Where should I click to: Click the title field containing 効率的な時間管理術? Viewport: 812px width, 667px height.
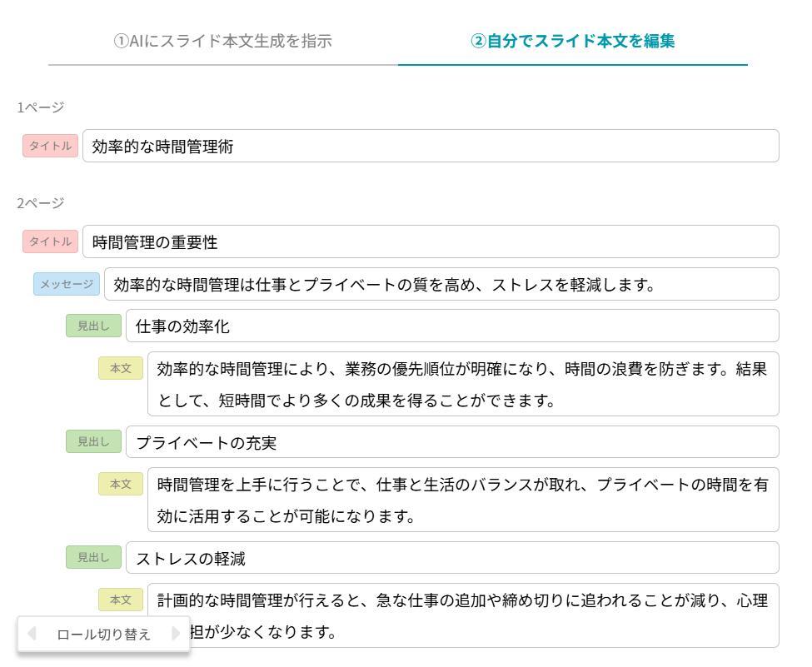[x=416, y=147]
